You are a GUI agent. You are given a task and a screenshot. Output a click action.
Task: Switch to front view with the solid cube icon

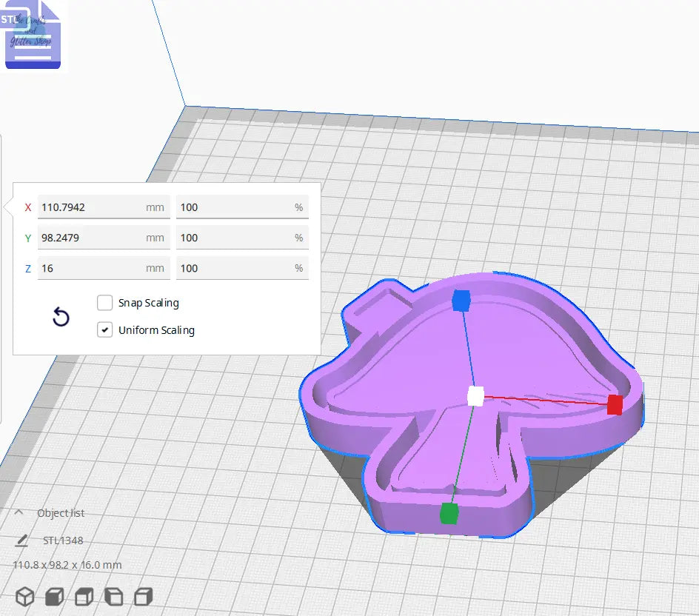point(54,596)
